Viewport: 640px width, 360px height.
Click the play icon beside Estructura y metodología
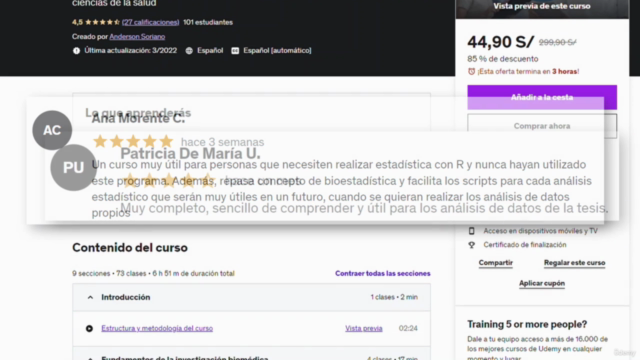[89, 328]
